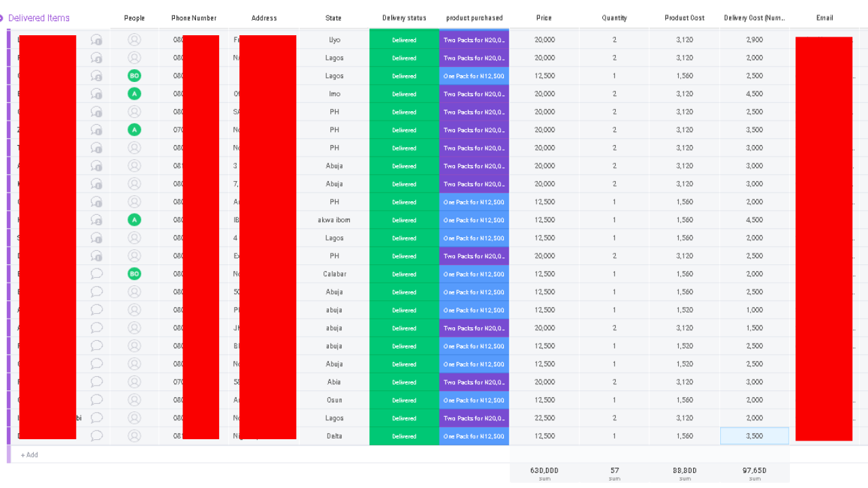Select the 4,500 delivery cost in the Imo row
The image size is (868, 488).
[x=754, y=94]
